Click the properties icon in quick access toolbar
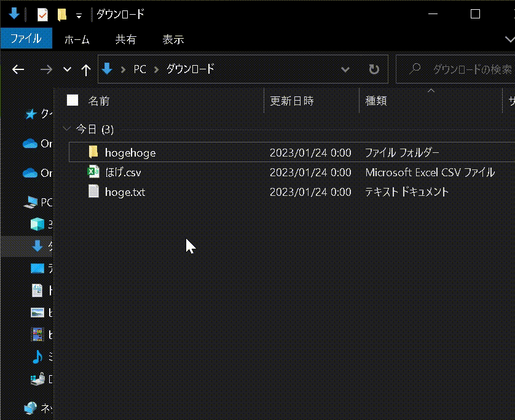This screenshot has height=420, width=515. tap(42, 14)
